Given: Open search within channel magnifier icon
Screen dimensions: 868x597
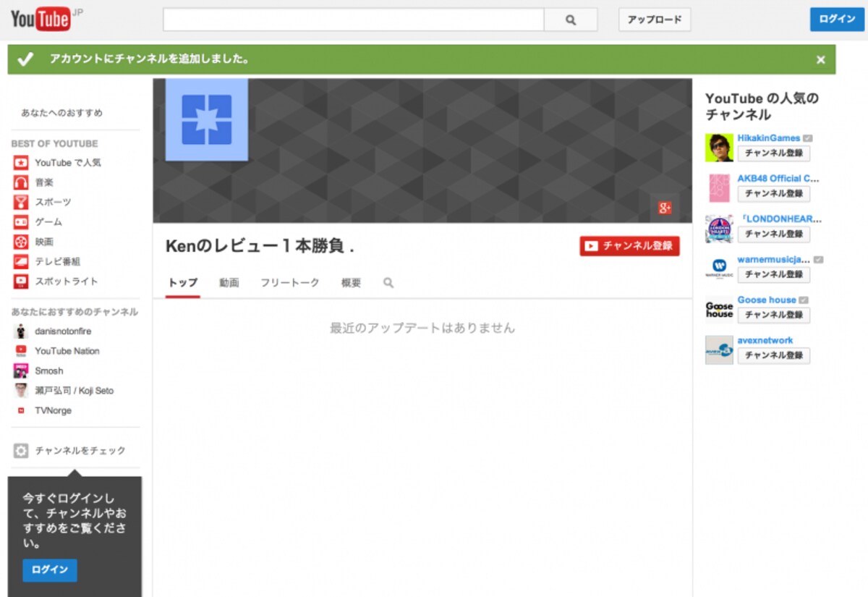Looking at the screenshot, I should tap(388, 283).
